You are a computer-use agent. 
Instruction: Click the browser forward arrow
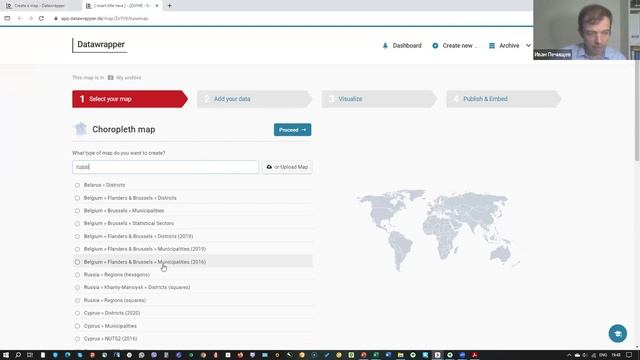31,18
